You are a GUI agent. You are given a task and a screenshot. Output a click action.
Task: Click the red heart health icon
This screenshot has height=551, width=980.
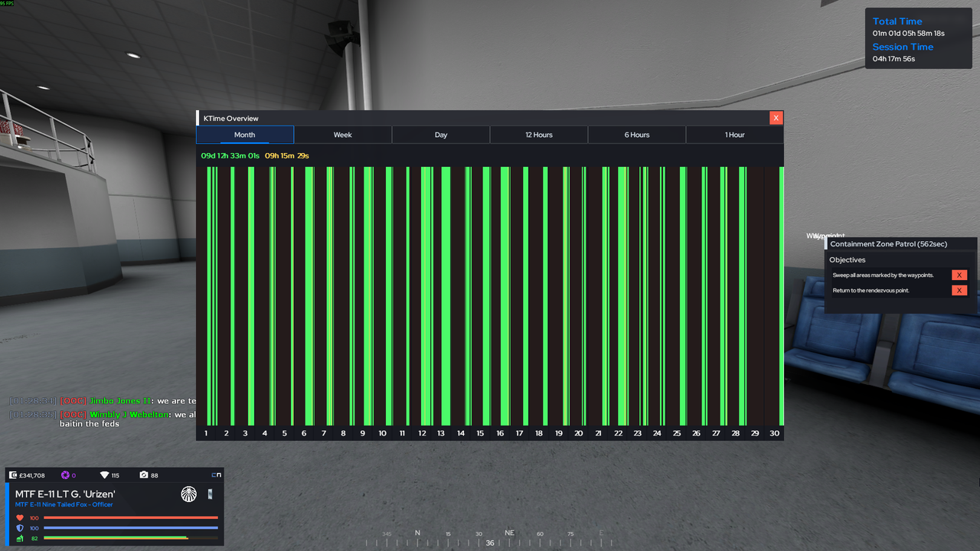pyautogui.click(x=20, y=518)
